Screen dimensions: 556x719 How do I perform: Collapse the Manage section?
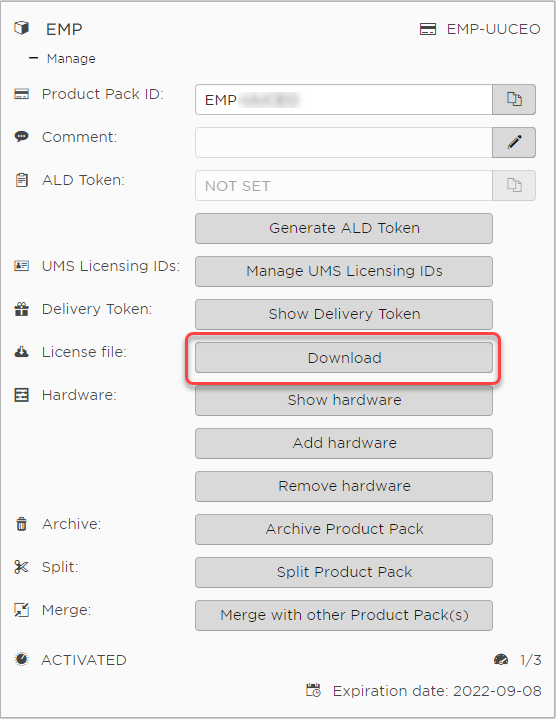(x=33, y=58)
